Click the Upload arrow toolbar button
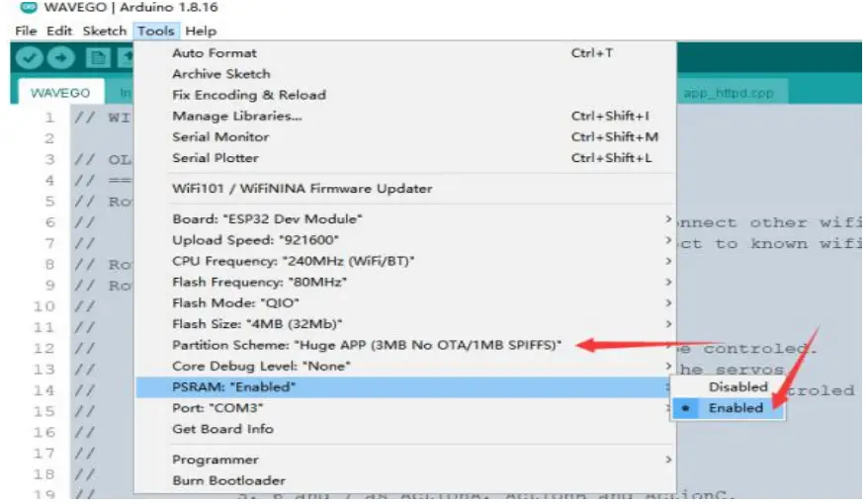The width and height of the screenshot is (868, 504). 61,57
